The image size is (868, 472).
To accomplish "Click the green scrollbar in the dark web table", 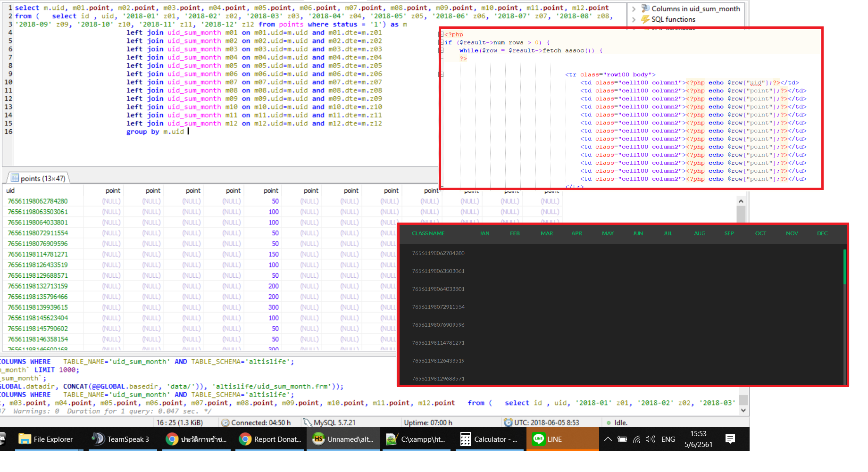I will click(x=844, y=267).
